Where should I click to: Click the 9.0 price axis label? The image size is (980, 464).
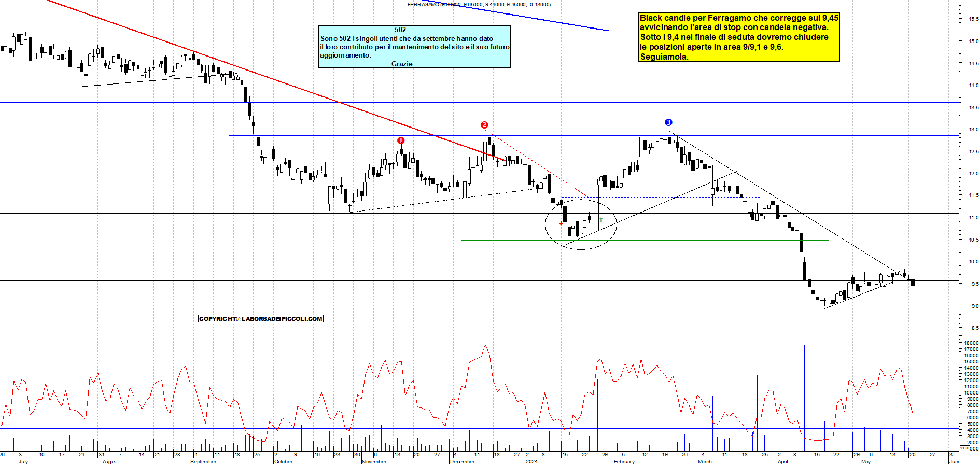click(974, 306)
